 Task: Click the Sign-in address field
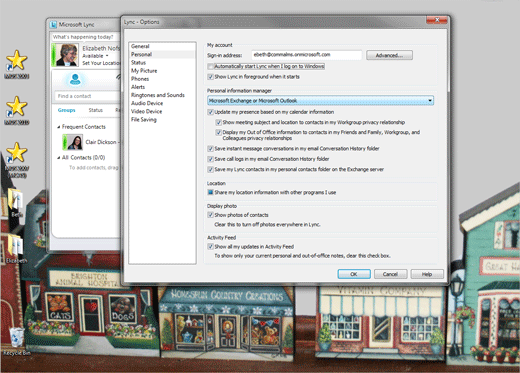pyautogui.click(x=306, y=55)
